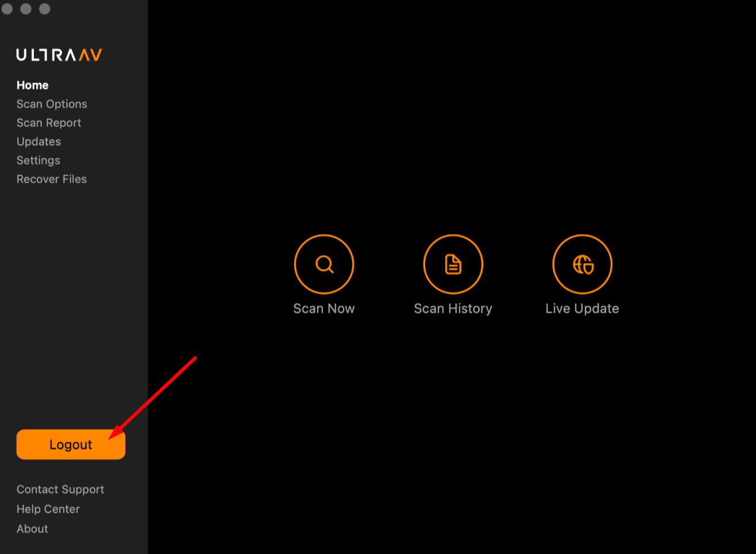Open Scan Options from the sidebar
The width and height of the screenshot is (756, 554).
[52, 104]
